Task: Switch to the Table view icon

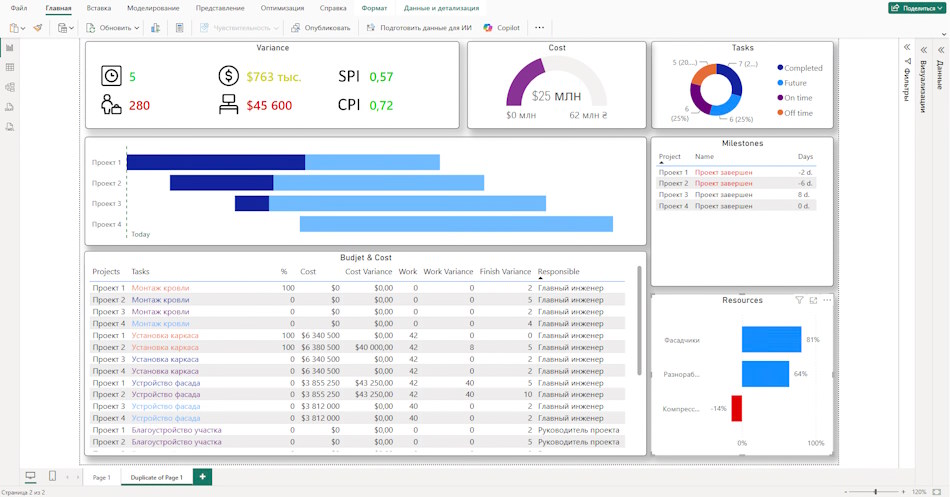Action: 10,67
